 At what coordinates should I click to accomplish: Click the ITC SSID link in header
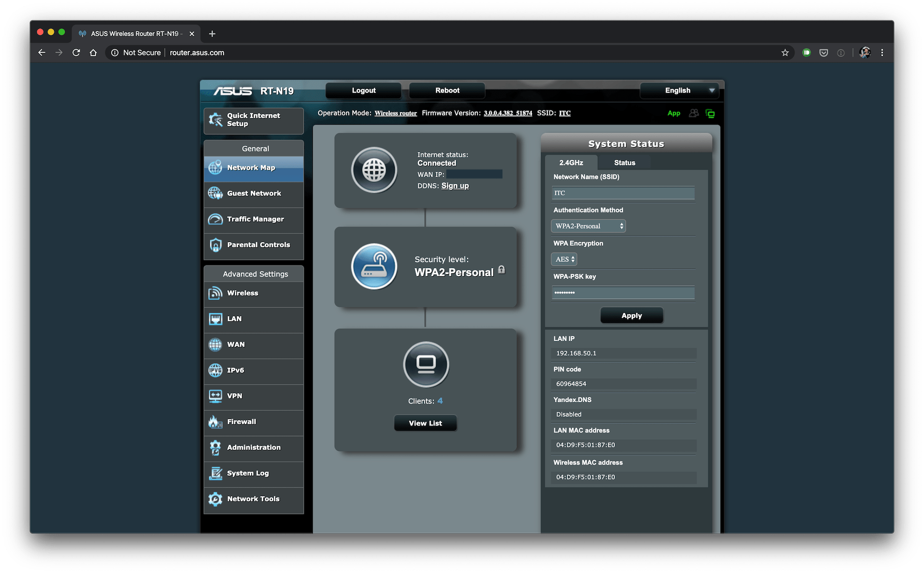pos(565,113)
